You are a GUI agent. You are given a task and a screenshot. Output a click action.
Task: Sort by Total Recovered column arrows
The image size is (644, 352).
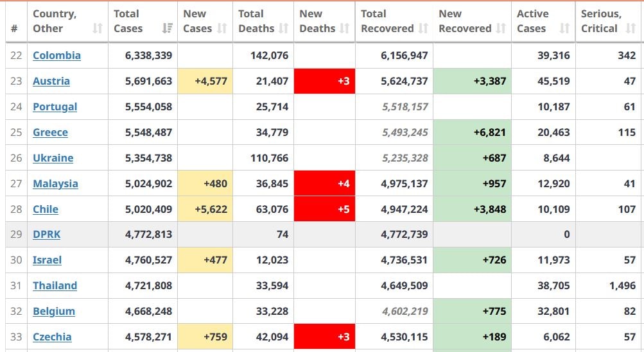click(423, 28)
